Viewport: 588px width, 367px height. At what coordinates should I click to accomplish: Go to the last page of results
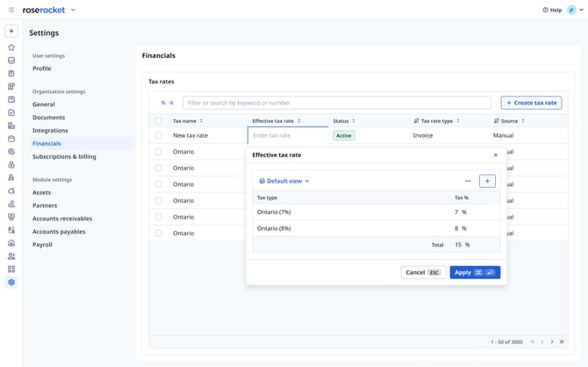click(562, 342)
